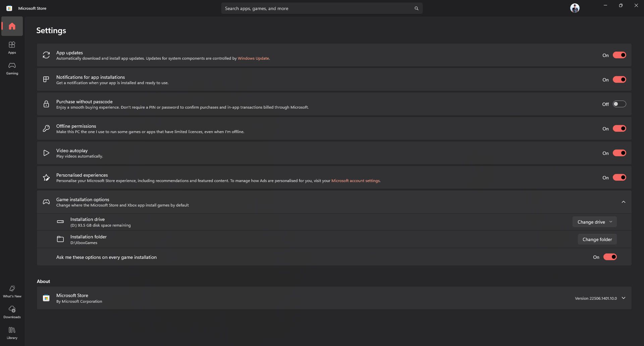The image size is (644, 346).
Task: Toggle off Personalised experiences
Action: pyautogui.click(x=619, y=178)
